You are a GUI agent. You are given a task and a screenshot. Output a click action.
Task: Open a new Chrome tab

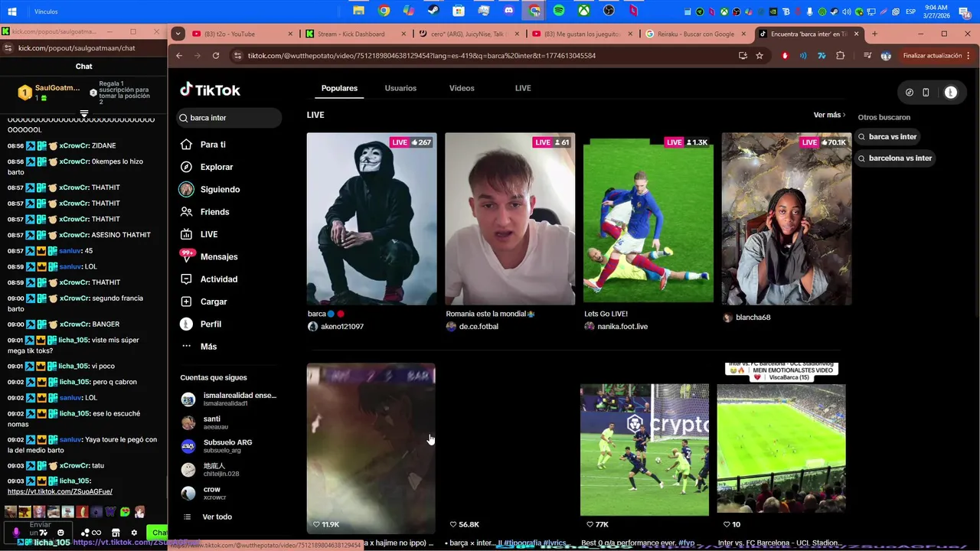pyautogui.click(x=875, y=34)
